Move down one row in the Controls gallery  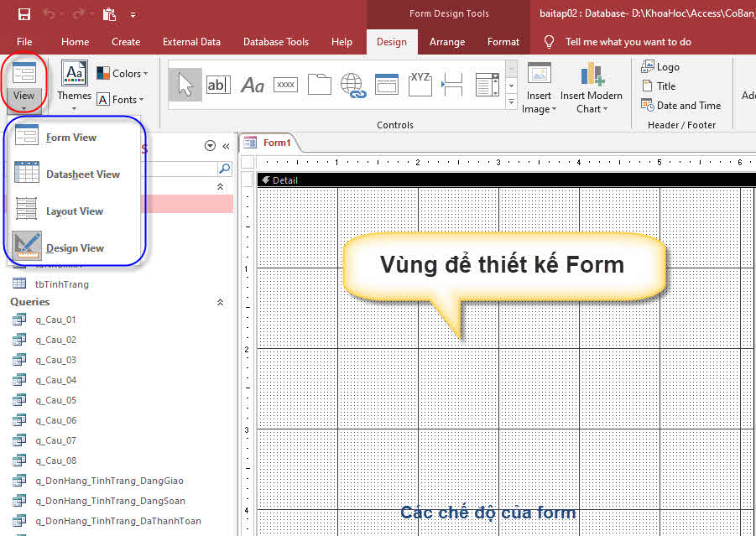512,86
